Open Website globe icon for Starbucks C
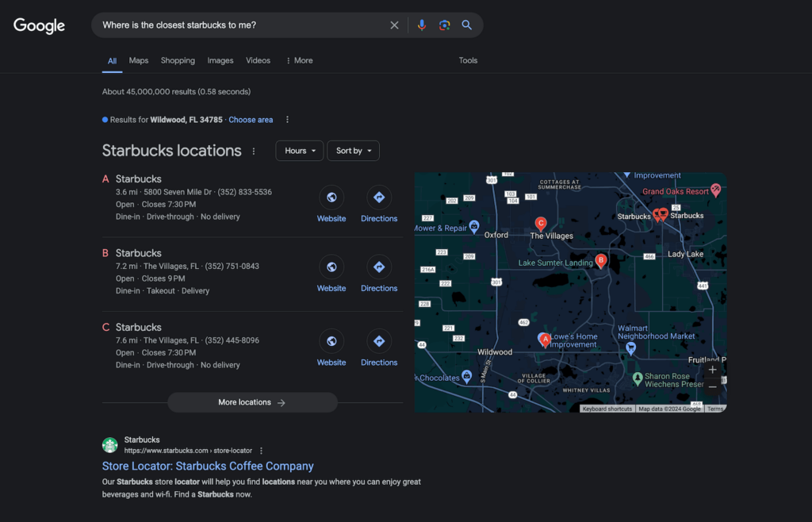The width and height of the screenshot is (812, 522). (x=331, y=341)
